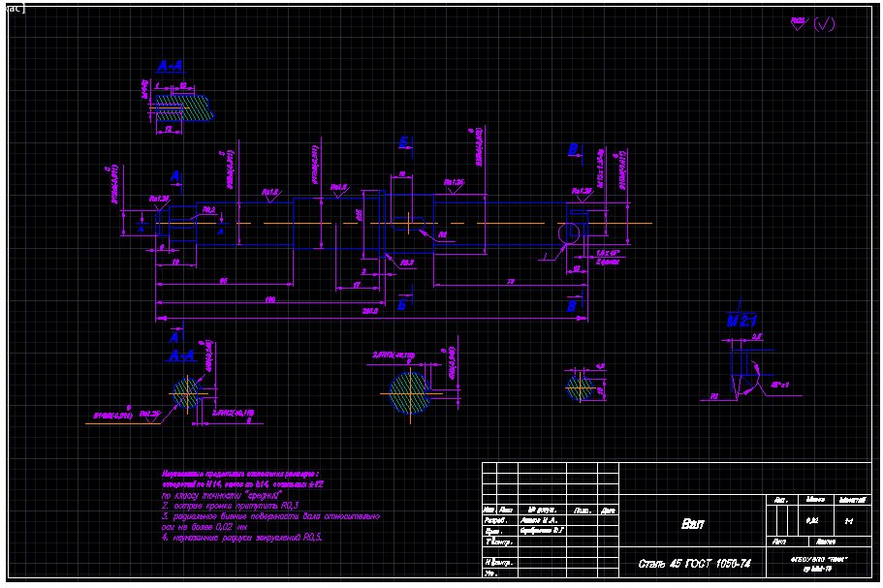Click the "Лит." header cell
The width and height of the screenshot is (883, 588).
[781, 500]
